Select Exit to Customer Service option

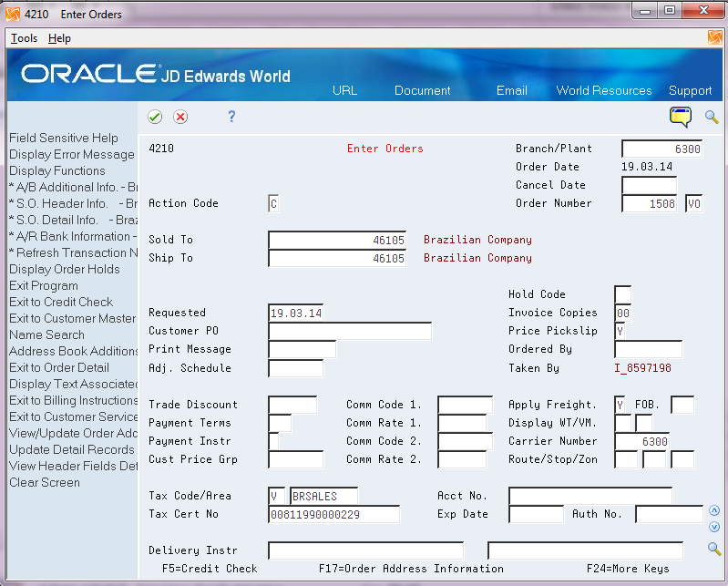point(74,416)
